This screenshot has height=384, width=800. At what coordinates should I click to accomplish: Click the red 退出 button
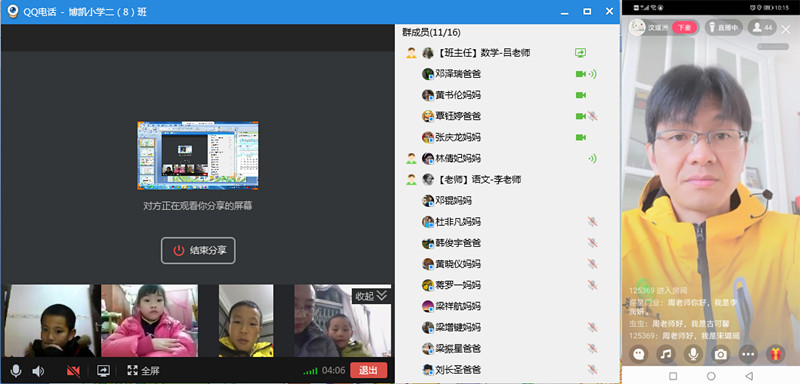(x=368, y=370)
